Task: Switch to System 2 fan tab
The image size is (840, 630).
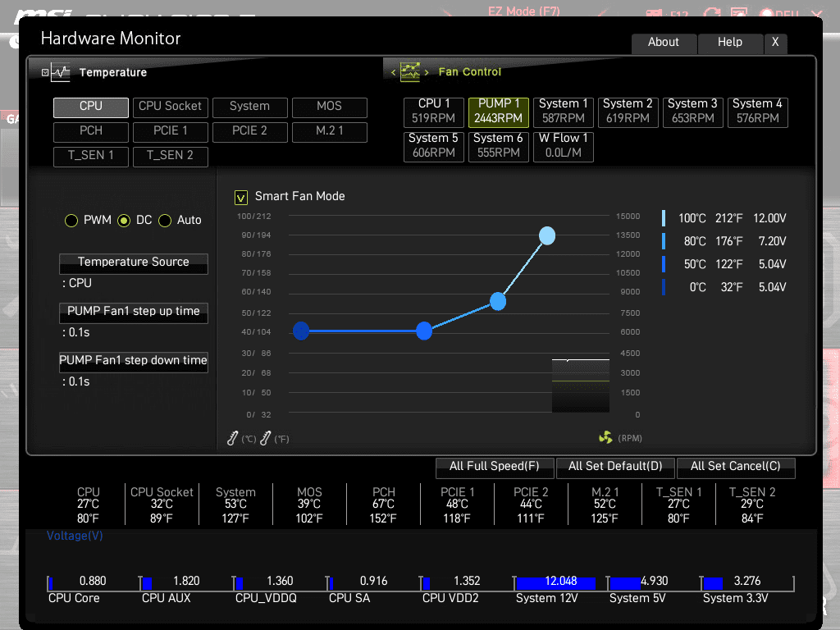Action: [628, 112]
